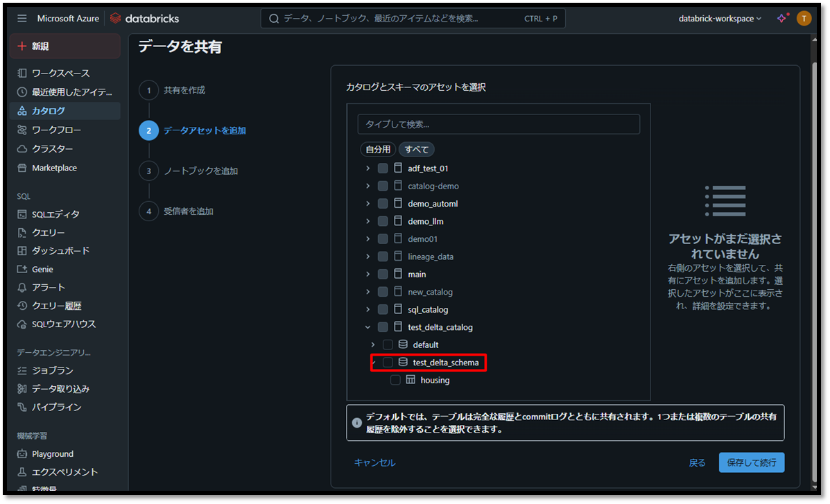The image size is (830, 504).
Task: Open the databrick-workspace dropdown
Action: point(720,19)
